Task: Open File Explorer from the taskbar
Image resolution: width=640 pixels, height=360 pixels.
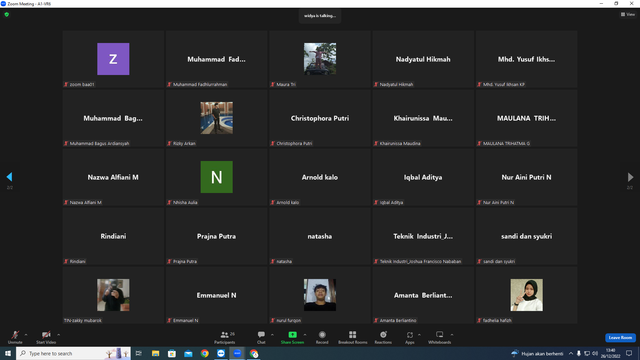Action: [156, 353]
